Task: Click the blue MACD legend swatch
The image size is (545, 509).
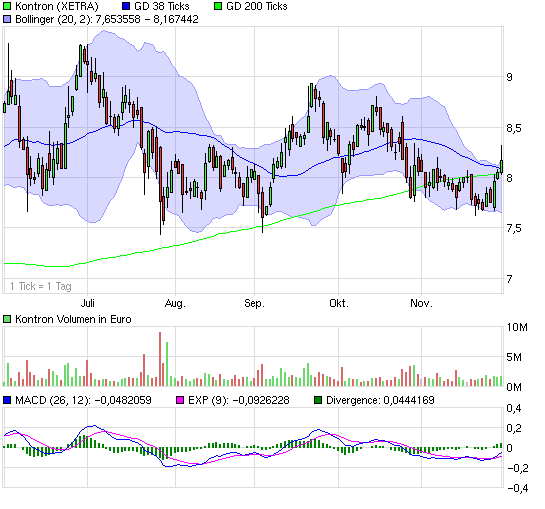Action: [x=7, y=400]
